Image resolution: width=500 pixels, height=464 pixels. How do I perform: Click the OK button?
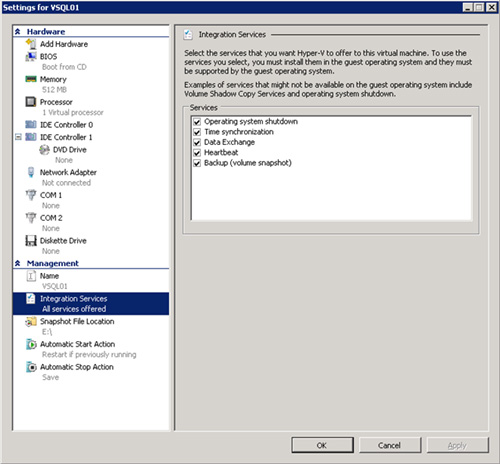tap(322, 445)
